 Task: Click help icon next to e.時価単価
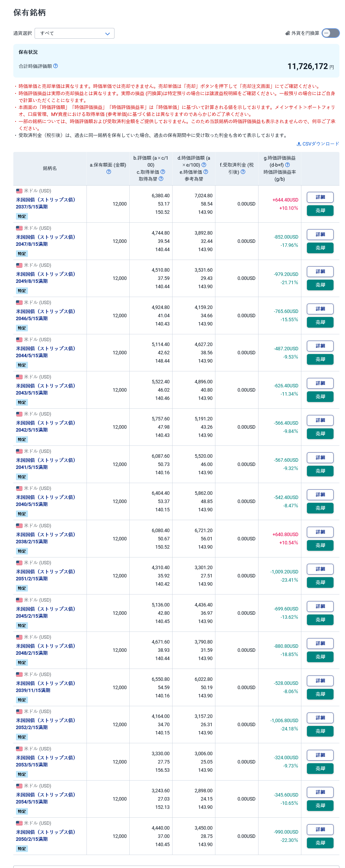point(206,172)
